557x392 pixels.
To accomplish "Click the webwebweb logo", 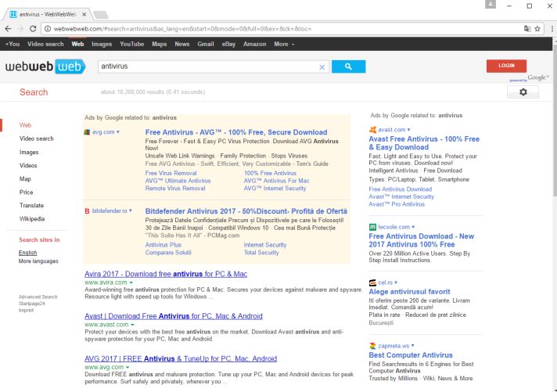I will pos(45,67).
